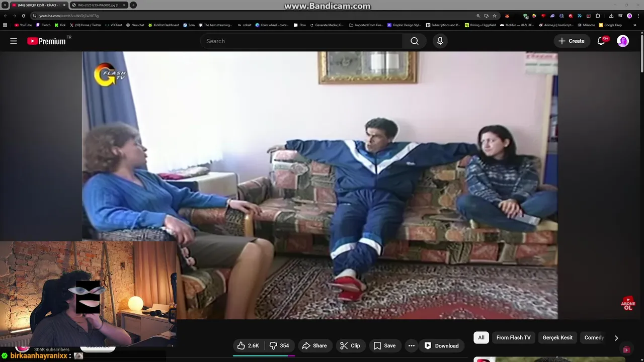Viewport: 644px width, 362px height.
Task: Open the browser profile avatar
Action: point(629,16)
